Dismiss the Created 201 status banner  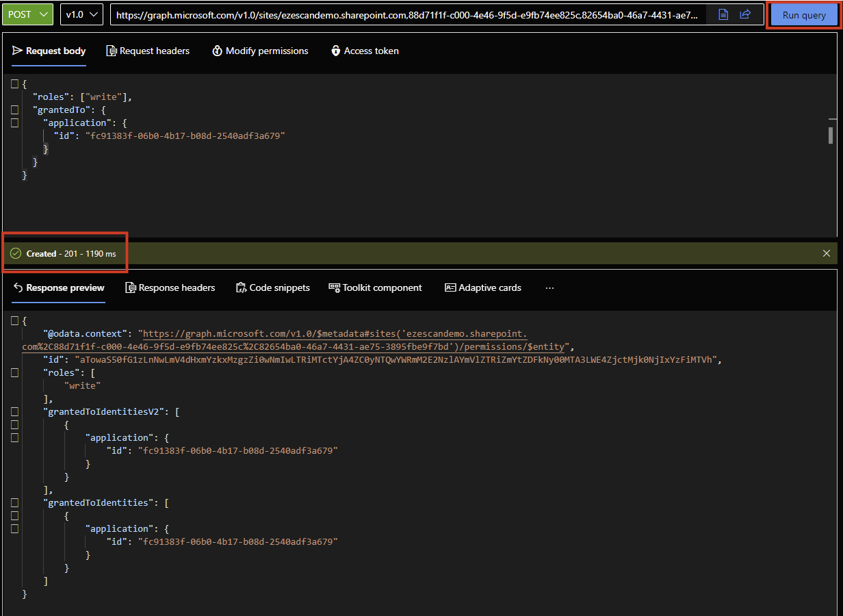coord(827,253)
